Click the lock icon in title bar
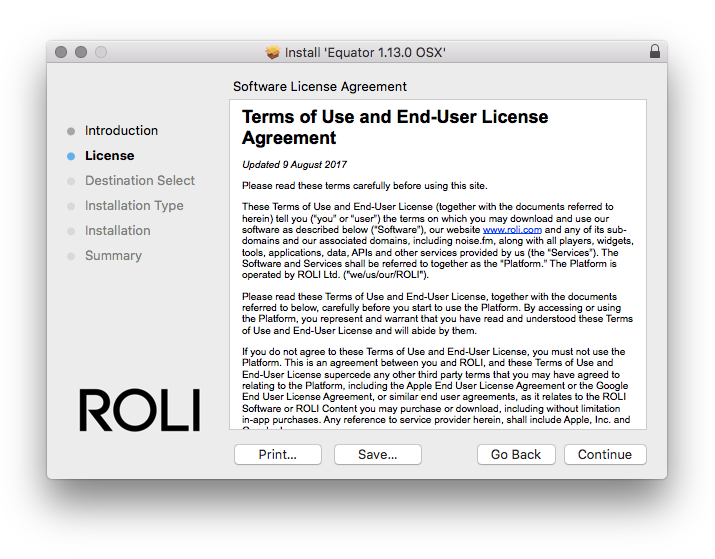This screenshot has height=559, width=715. (655, 52)
